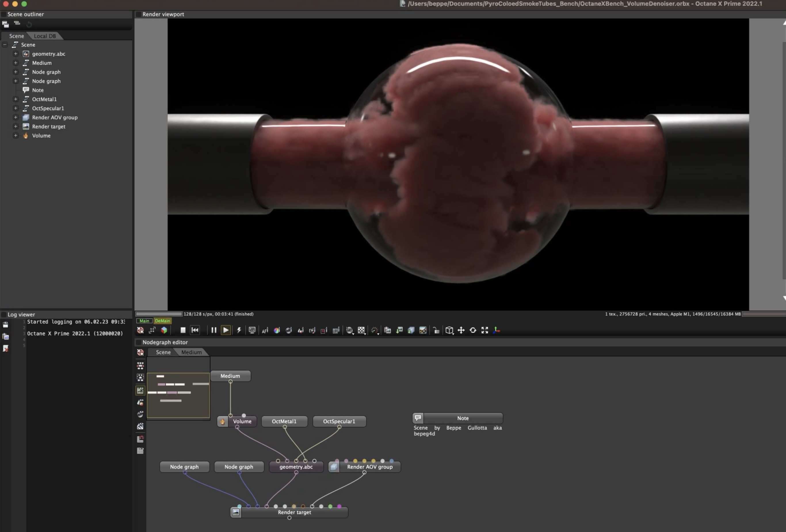Viewport: 786px width, 532px height.
Task: Expand the geometry.abc tree item
Action: tap(15, 54)
